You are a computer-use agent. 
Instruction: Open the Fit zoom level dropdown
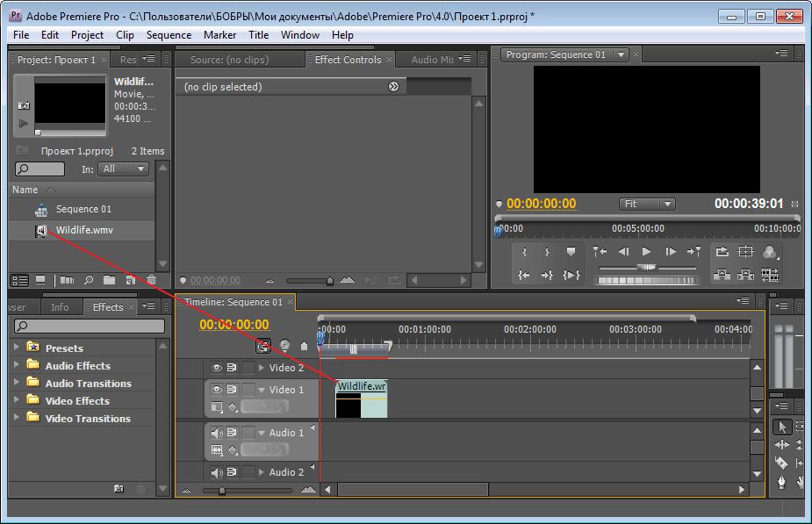(x=647, y=204)
